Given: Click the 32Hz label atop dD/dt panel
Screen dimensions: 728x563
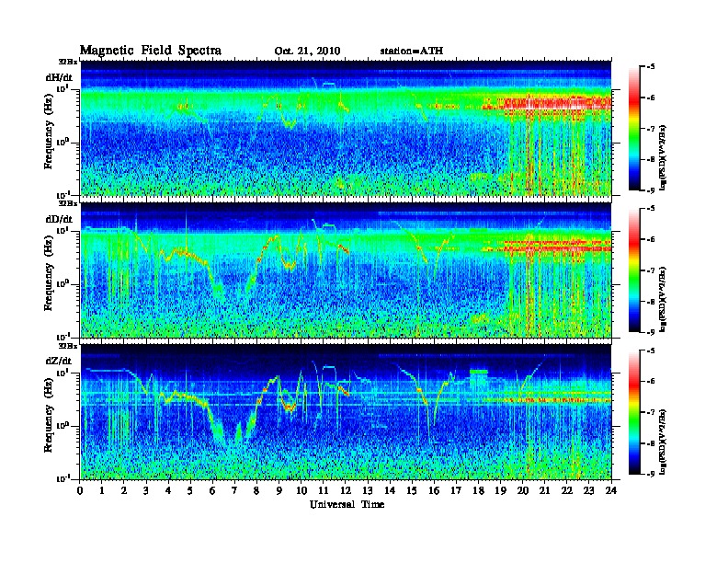Looking at the screenshot, I should (x=68, y=203).
